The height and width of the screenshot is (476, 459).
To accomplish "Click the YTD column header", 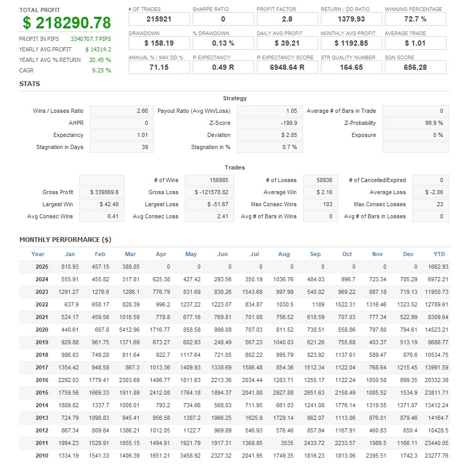I will tap(439, 254).
